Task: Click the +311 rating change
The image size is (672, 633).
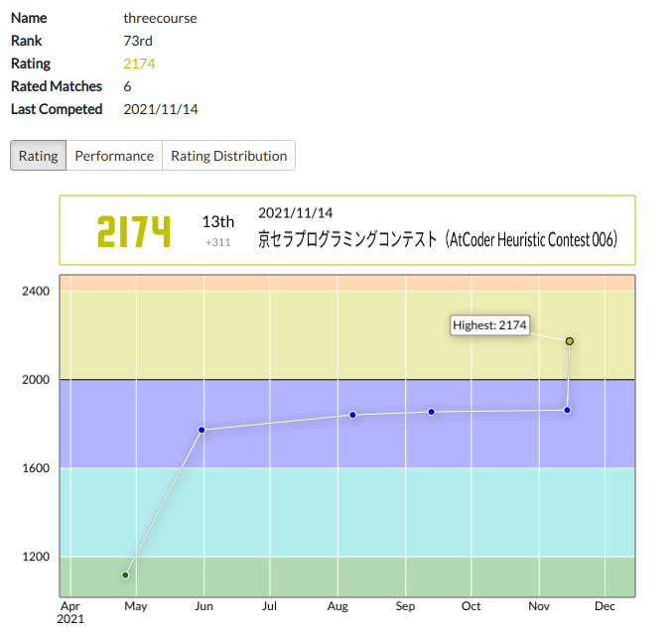Action: tap(218, 242)
